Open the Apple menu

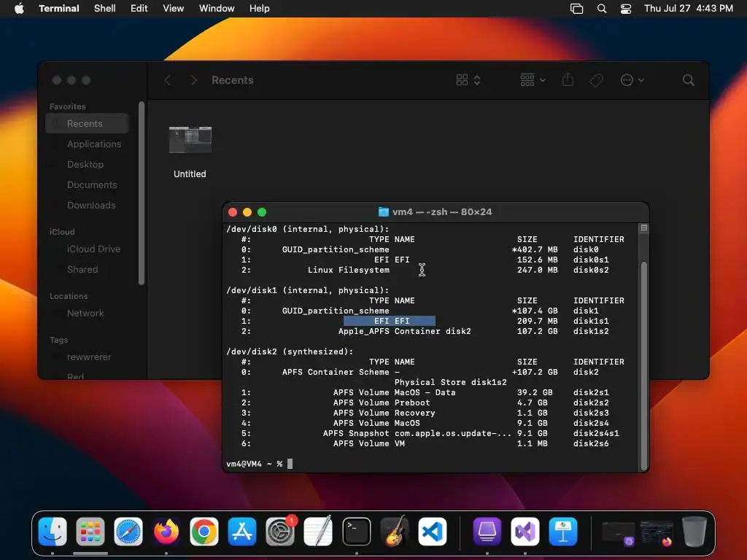pyautogui.click(x=19, y=8)
